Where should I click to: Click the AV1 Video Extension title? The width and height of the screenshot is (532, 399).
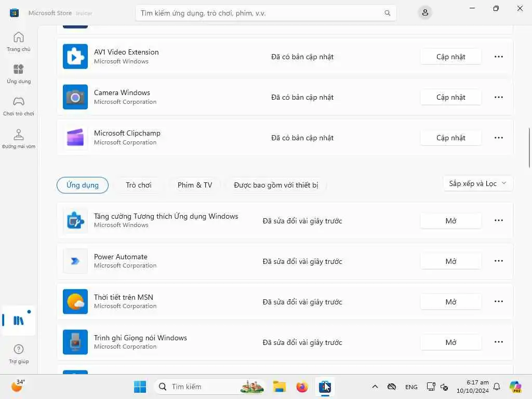(126, 52)
